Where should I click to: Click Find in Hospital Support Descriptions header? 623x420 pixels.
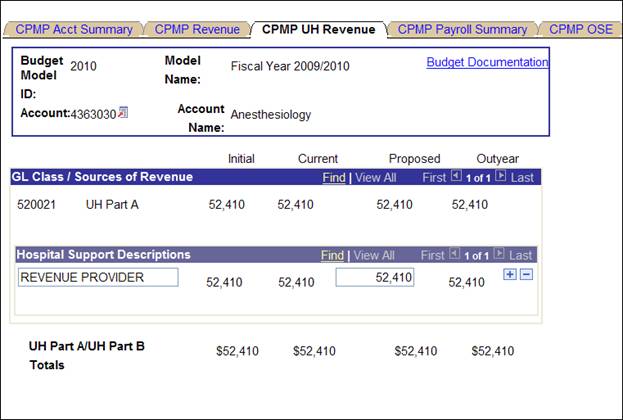[332, 255]
